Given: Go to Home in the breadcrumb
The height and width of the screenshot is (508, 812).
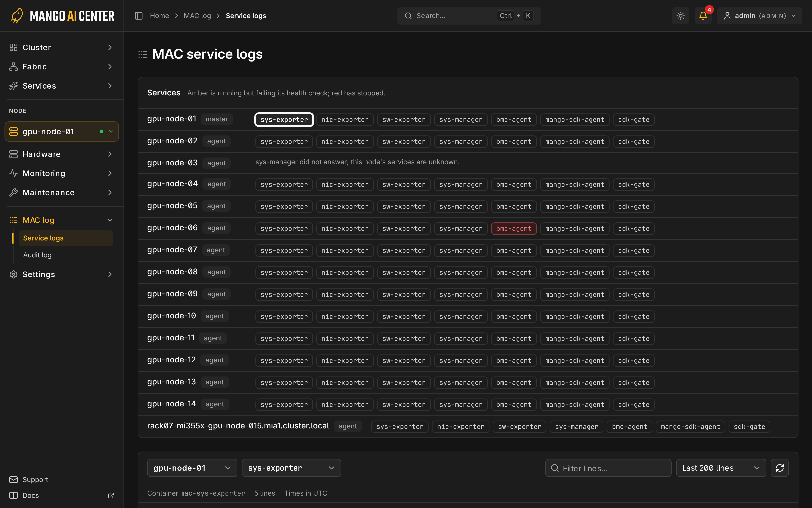Looking at the screenshot, I should tap(159, 16).
